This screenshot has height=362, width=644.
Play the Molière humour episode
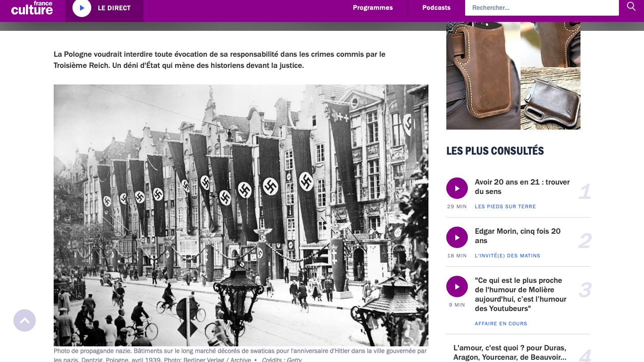click(x=457, y=286)
